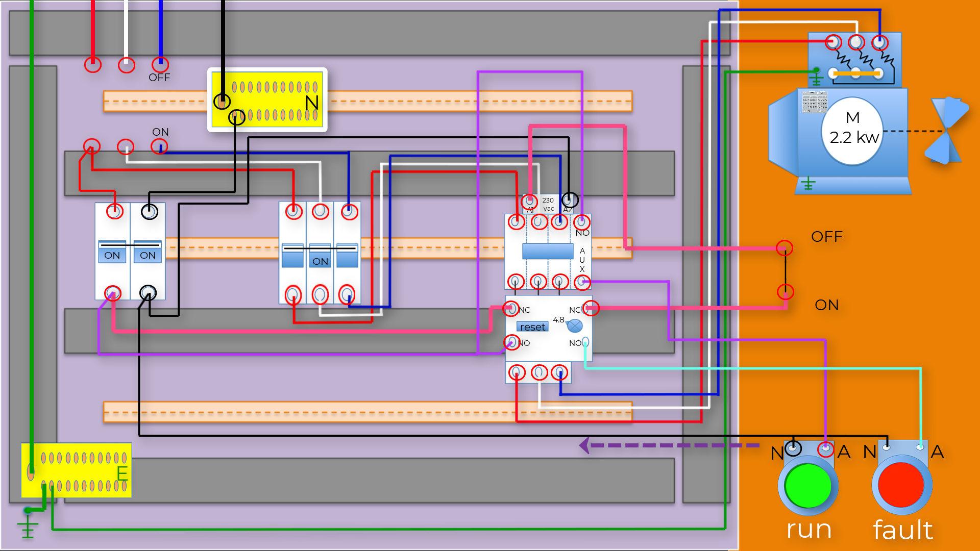Image resolution: width=980 pixels, height=551 pixels.
Task: Click the motor nameplate sticker
Action: [814, 102]
